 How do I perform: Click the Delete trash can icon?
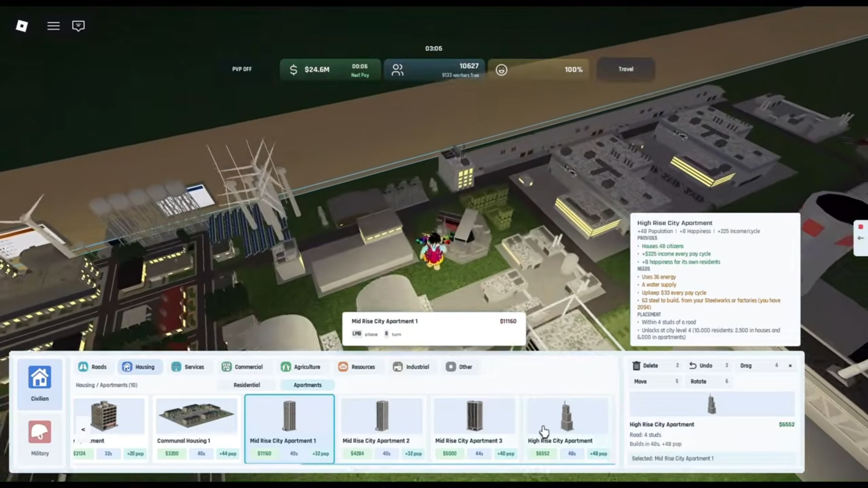pos(636,366)
